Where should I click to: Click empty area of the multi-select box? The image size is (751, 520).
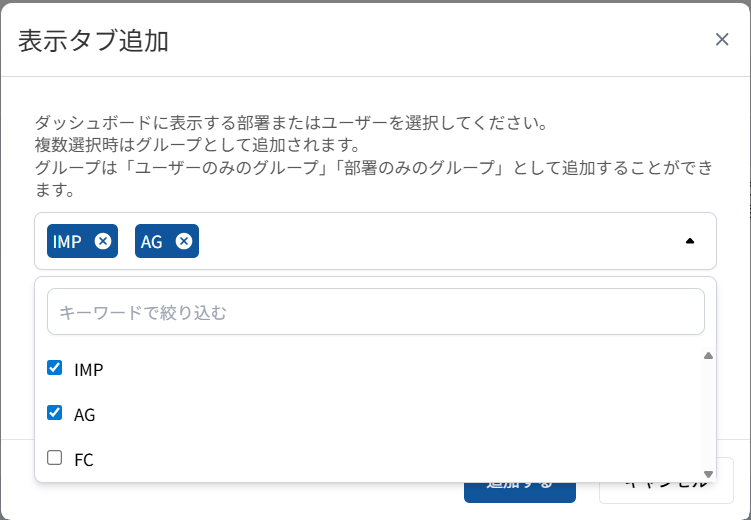430,241
